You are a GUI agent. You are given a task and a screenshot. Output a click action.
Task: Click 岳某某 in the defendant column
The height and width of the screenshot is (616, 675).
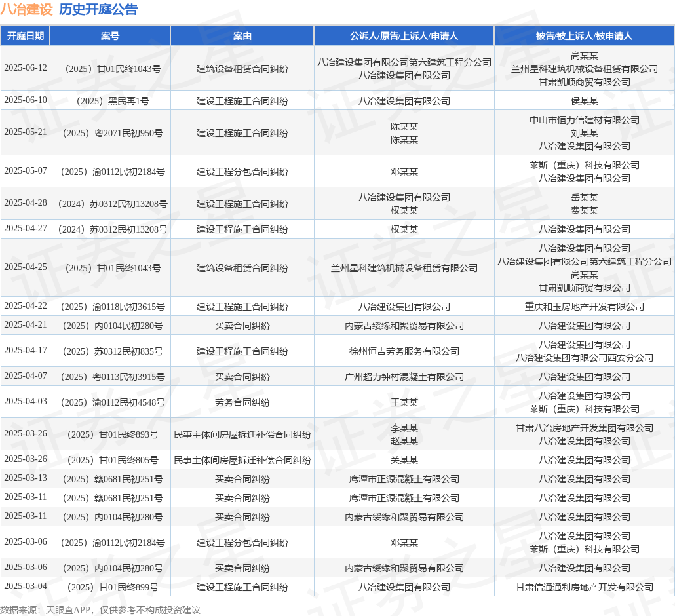tap(584, 198)
